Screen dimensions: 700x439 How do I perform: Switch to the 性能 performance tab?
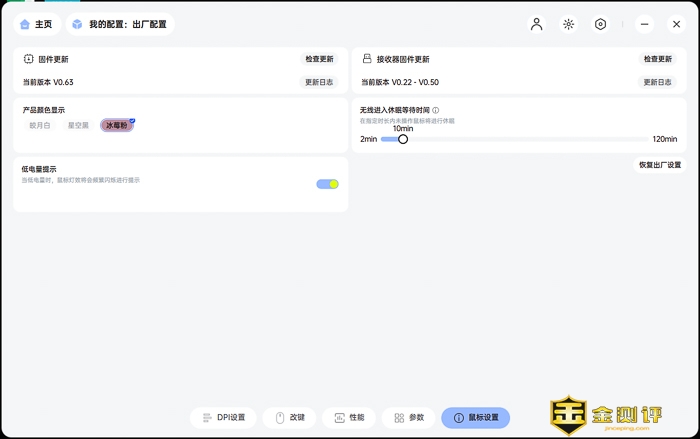(349, 418)
